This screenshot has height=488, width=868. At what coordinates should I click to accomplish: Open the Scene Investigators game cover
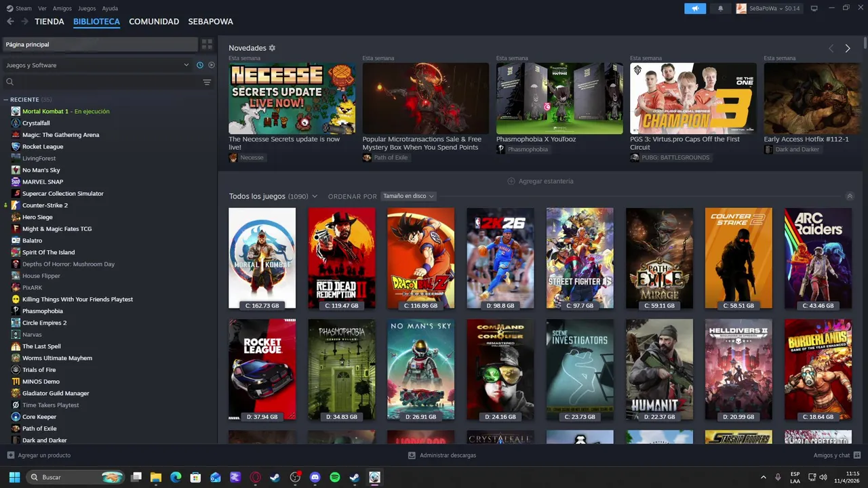point(580,369)
